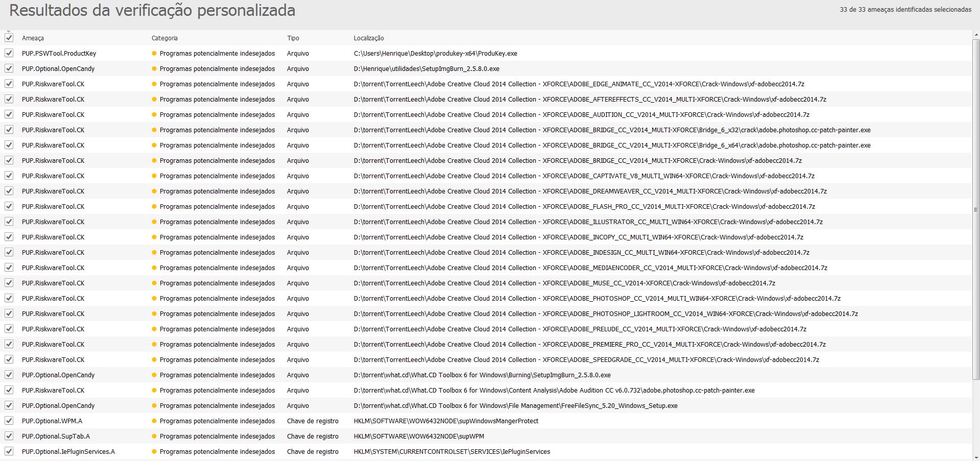Uncheck checkbox for ADOBE_DREAMWEAVER row
Screen dimensions: 980x461
tap(9, 191)
